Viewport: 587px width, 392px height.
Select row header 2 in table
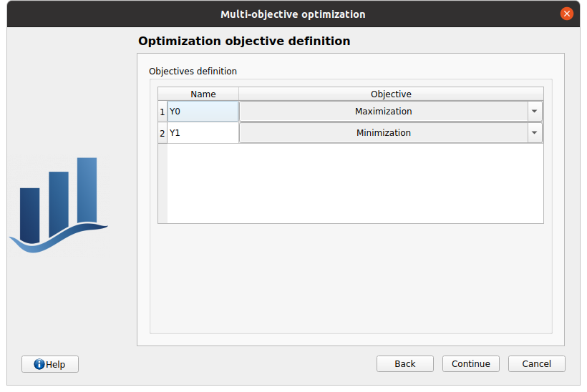(x=162, y=133)
